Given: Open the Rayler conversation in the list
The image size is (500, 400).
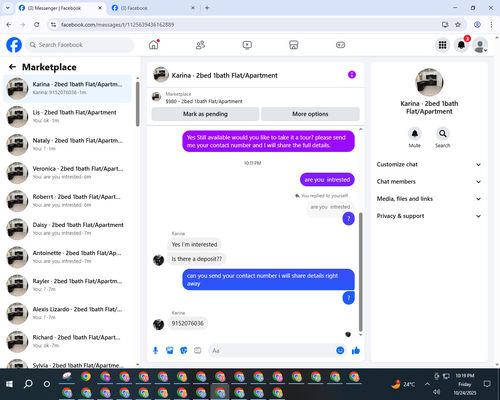Looking at the screenshot, I should [67, 285].
